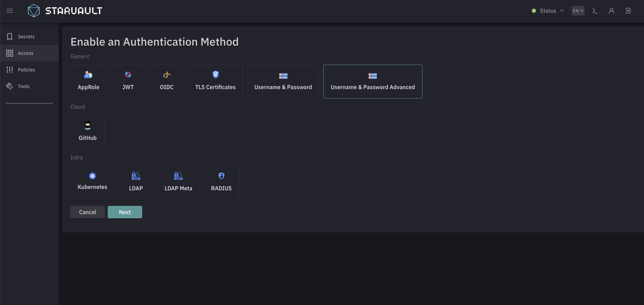Click the Enable an Authentication Method heading
Viewport: 644px width, 305px height.
tap(155, 42)
